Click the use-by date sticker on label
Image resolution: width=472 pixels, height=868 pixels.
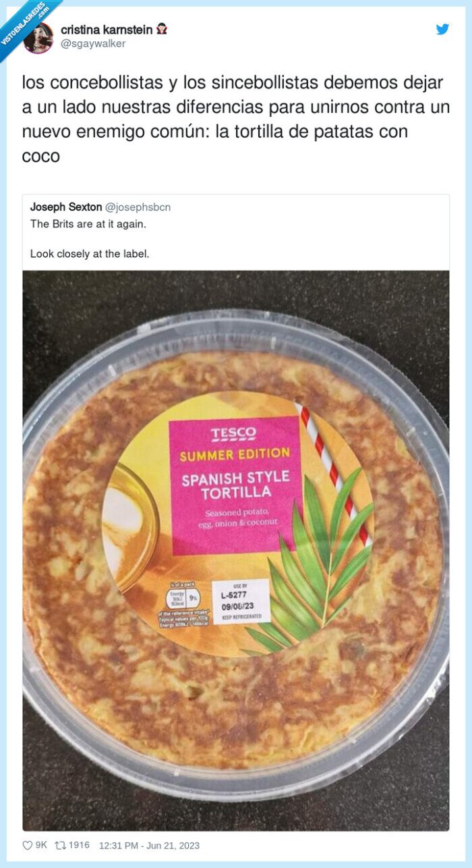click(241, 601)
